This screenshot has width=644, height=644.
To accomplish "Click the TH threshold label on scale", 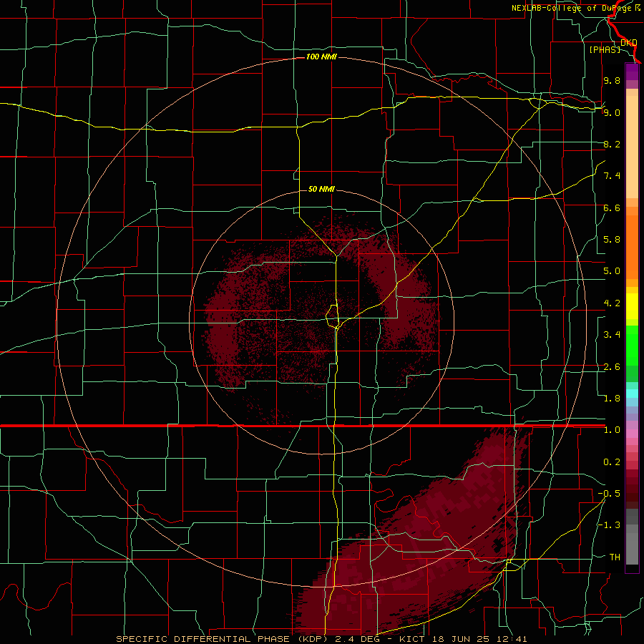I will 615,557.
